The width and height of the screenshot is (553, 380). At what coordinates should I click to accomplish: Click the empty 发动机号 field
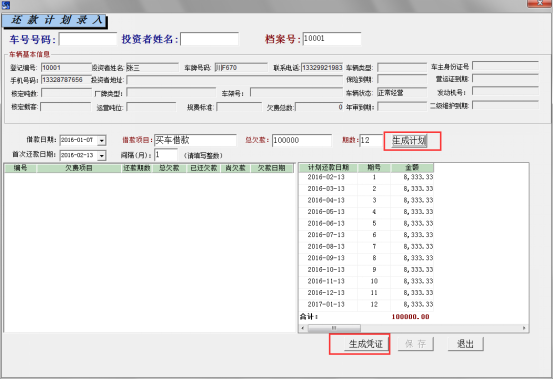[505, 91]
